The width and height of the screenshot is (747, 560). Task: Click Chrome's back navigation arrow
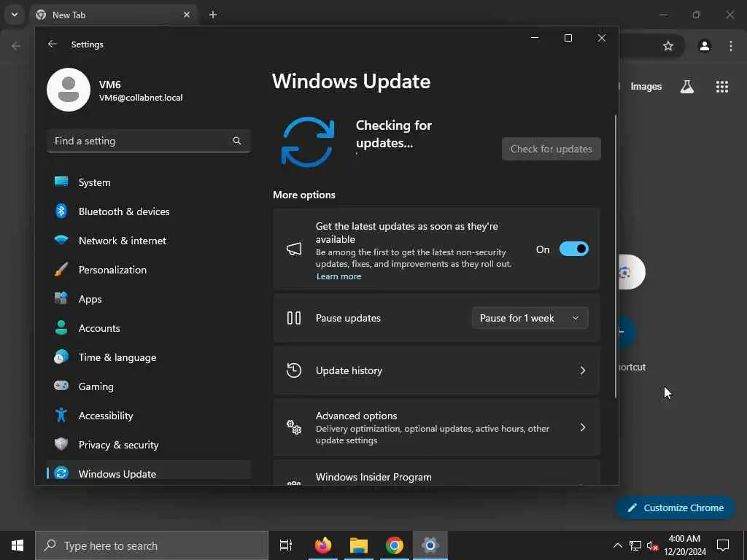[x=16, y=46]
